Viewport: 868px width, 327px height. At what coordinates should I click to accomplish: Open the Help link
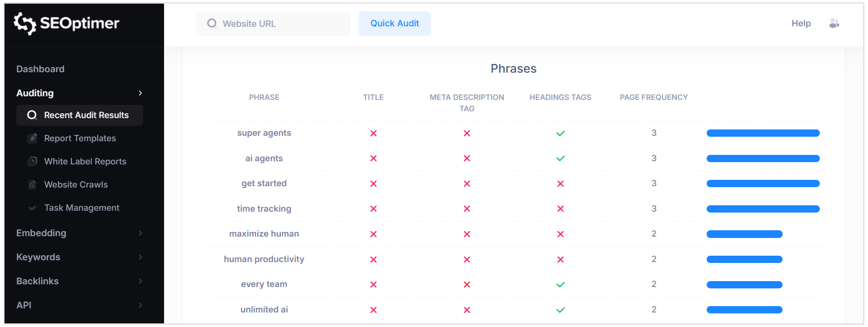(801, 23)
